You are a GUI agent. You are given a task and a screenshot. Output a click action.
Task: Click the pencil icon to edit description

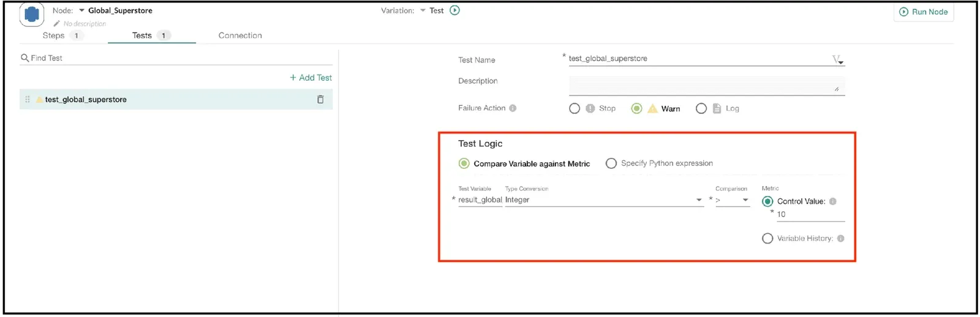click(57, 24)
